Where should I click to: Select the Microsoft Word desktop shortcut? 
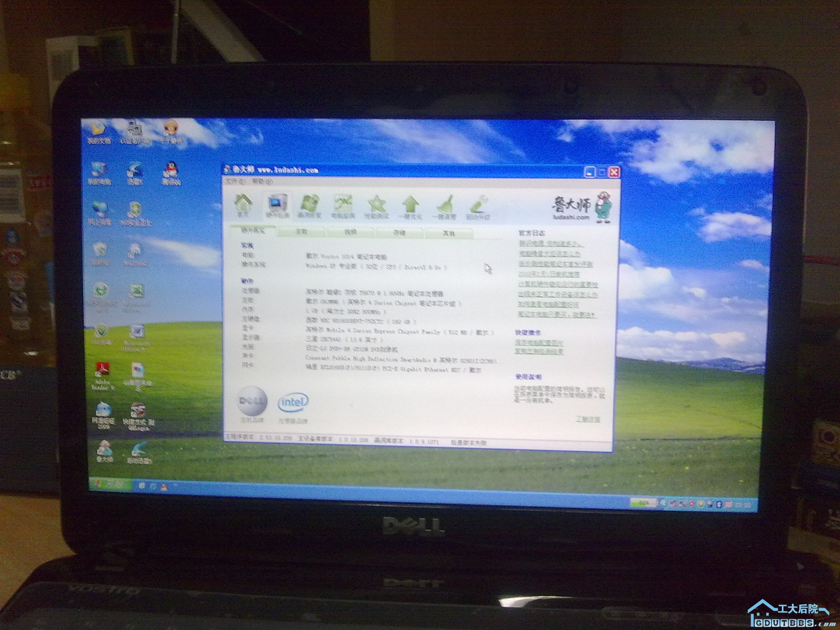coord(137,339)
